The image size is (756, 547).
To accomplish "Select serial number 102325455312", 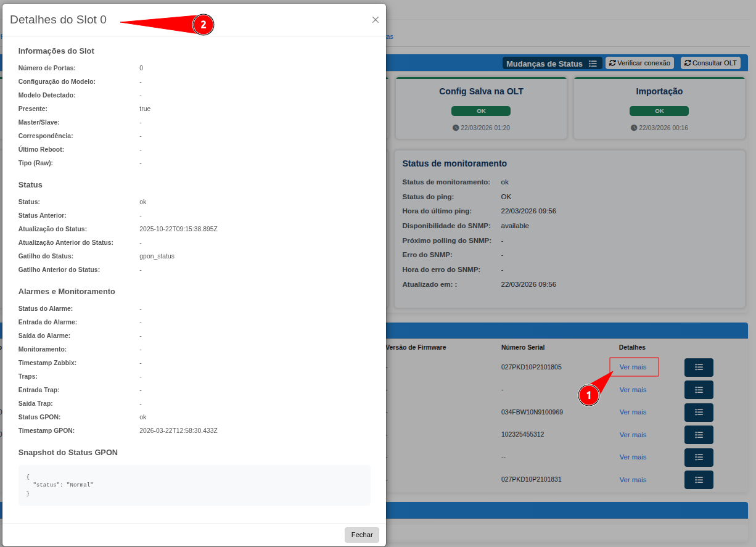I will 523,434.
